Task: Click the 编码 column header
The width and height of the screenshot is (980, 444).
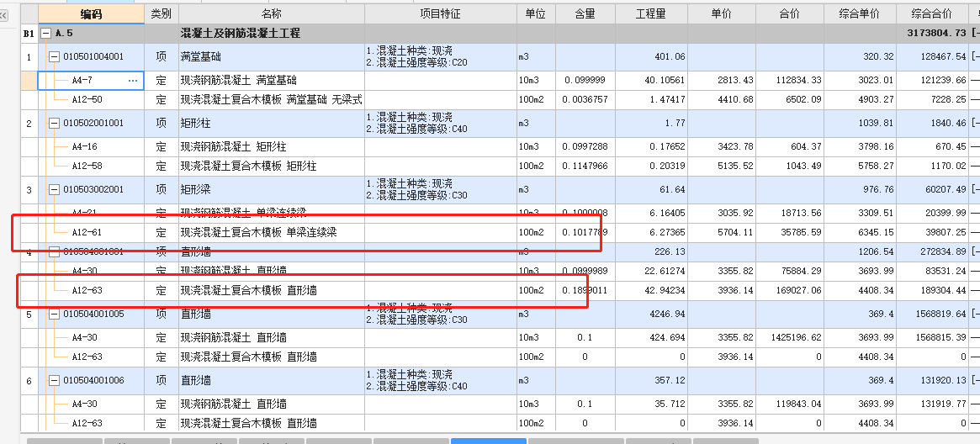Action: pos(91,13)
